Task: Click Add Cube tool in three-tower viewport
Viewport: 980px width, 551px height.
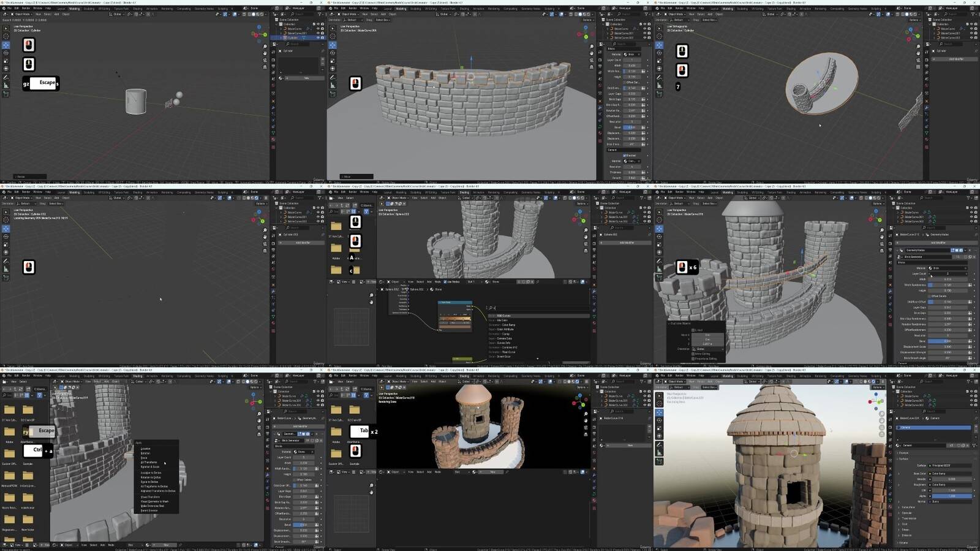Action: [x=659, y=277]
